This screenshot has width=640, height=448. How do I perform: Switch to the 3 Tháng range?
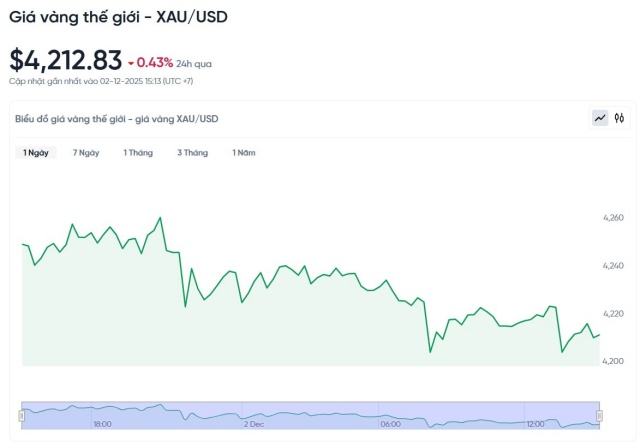click(192, 153)
